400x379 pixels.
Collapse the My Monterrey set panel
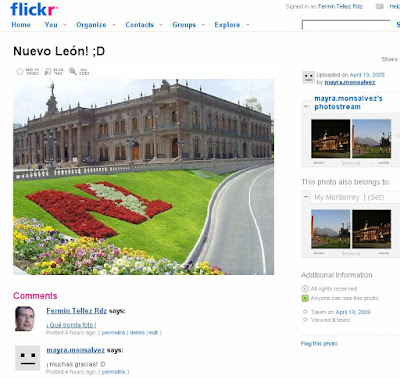(306, 197)
